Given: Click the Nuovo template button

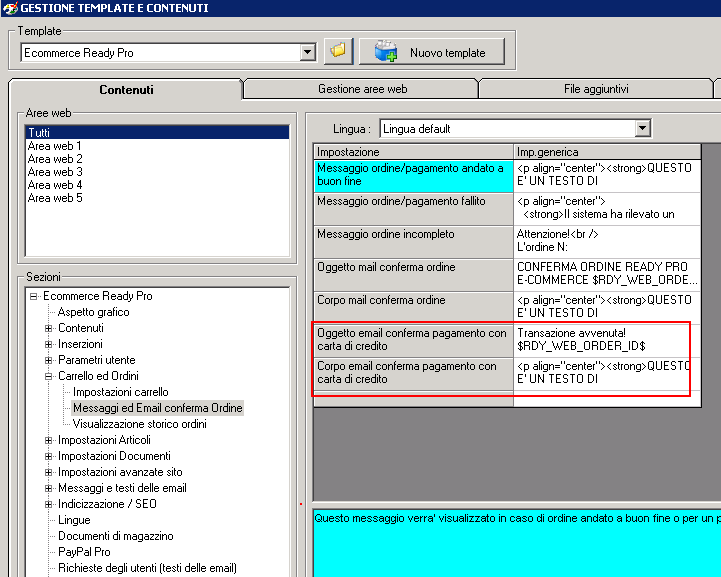Looking at the screenshot, I should coord(431,52).
